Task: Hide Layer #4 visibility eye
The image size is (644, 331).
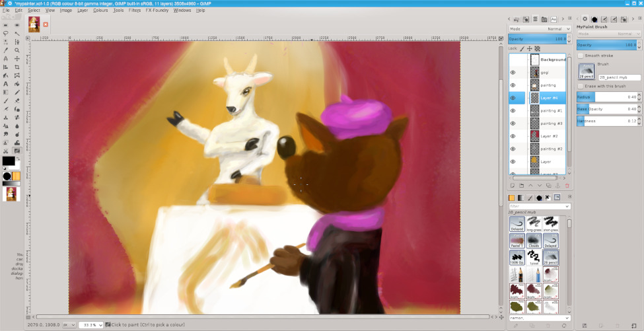Action: pos(513,98)
